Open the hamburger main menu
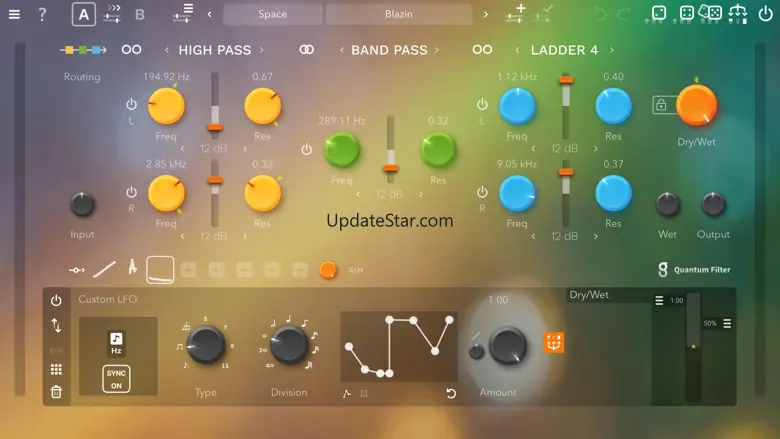The width and height of the screenshot is (780, 439). tap(14, 14)
